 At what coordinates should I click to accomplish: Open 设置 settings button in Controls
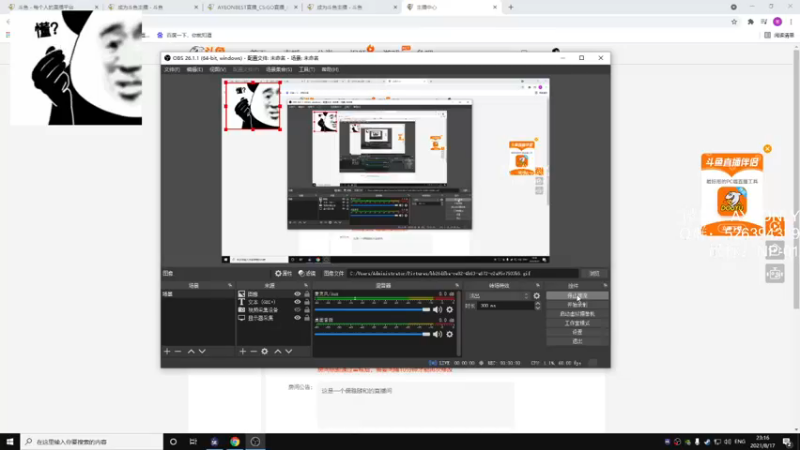(x=577, y=332)
